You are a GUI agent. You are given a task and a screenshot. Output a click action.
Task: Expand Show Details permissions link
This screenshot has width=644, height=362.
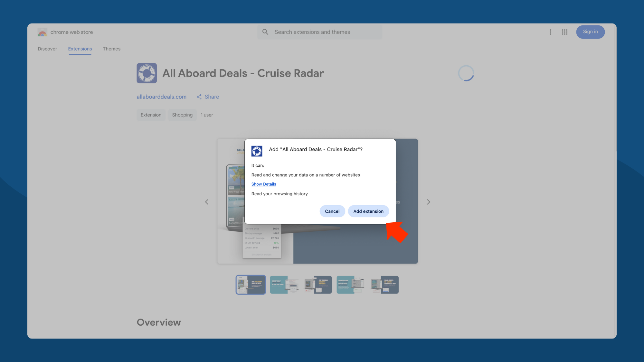click(x=264, y=184)
